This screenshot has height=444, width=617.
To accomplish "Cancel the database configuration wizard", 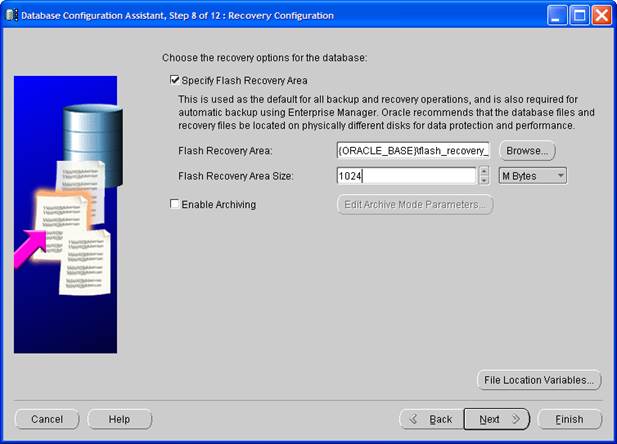I will (x=47, y=419).
